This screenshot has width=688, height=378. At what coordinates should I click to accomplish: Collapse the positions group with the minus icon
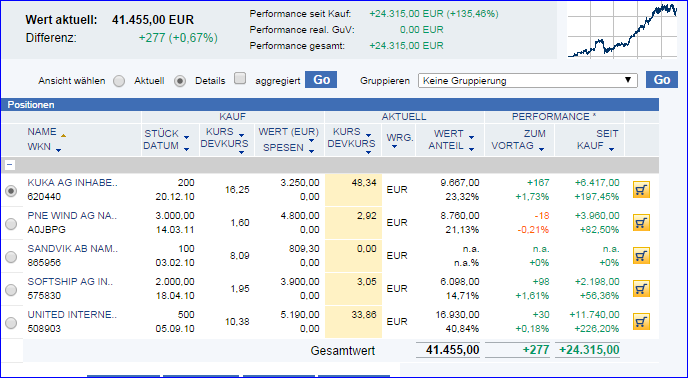tap(10, 165)
